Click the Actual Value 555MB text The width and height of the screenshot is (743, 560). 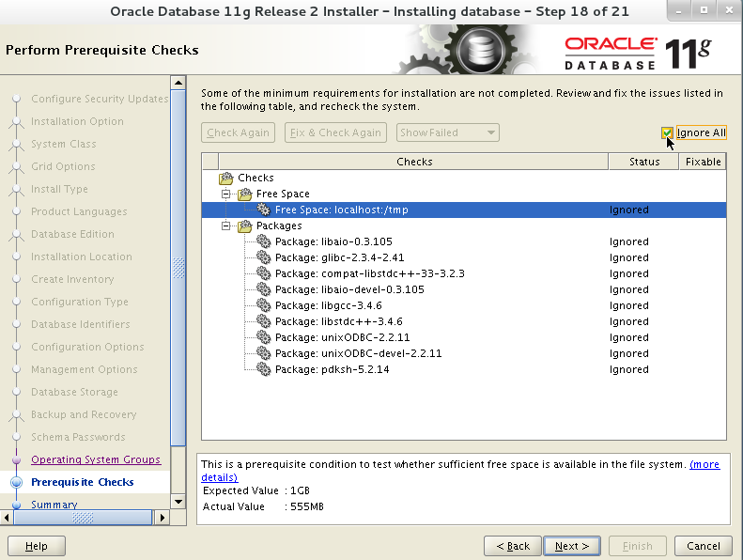click(x=263, y=506)
